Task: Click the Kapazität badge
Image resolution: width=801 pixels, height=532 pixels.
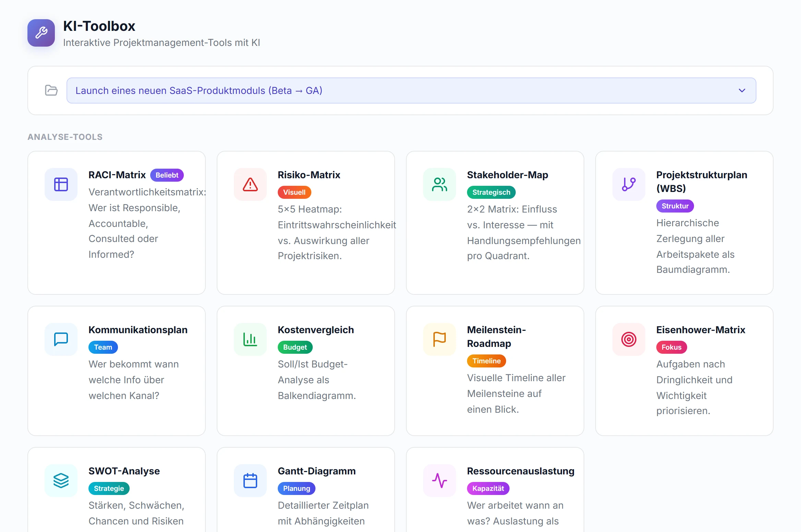Action: coord(488,488)
